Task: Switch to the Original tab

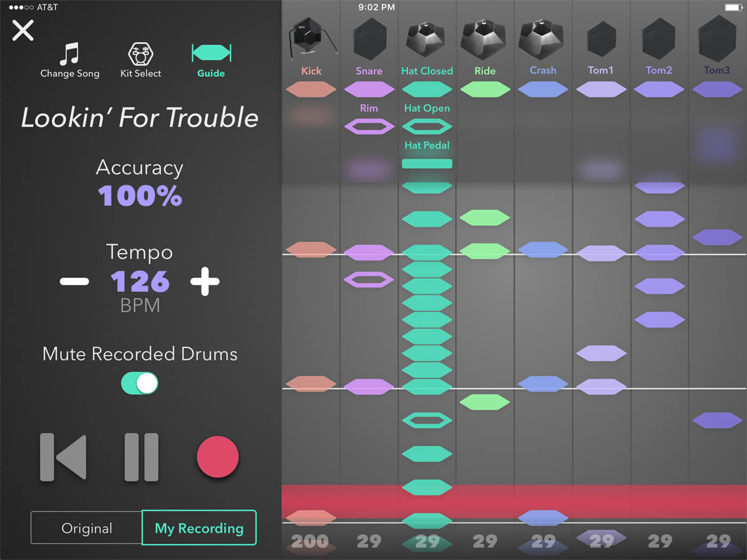Action: tap(86, 528)
